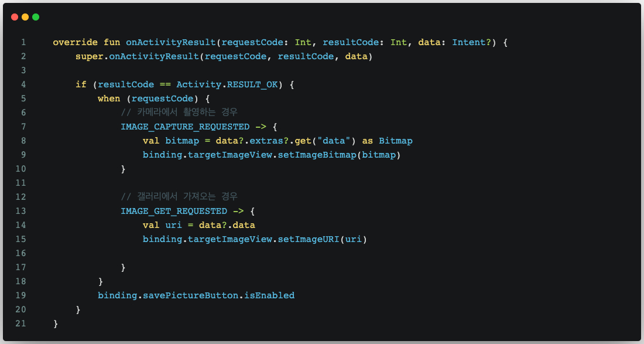Click the 'RESULT_OK' constant
This screenshot has width=644, height=344.
point(252,84)
